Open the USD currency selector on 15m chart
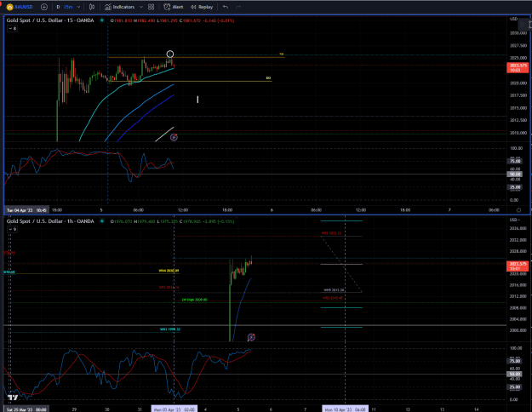The width and height of the screenshot is (532, 412). [x=513, y=19]
